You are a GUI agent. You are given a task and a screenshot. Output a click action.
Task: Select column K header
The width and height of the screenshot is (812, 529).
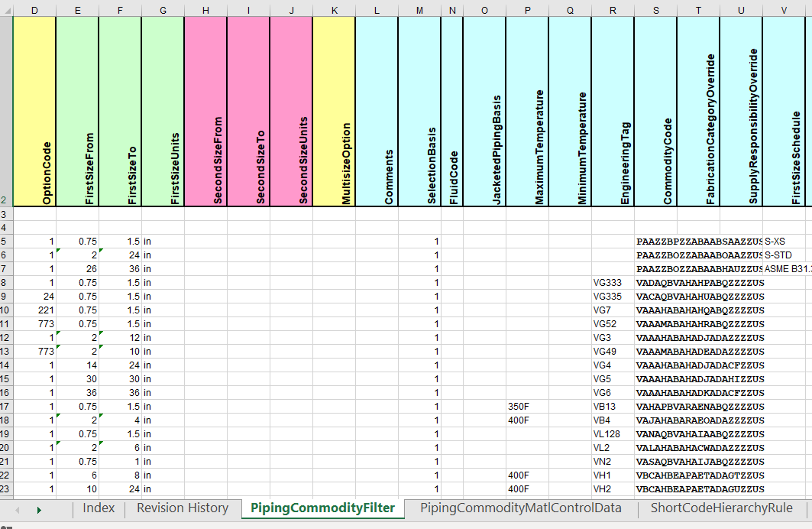(334, 11)
